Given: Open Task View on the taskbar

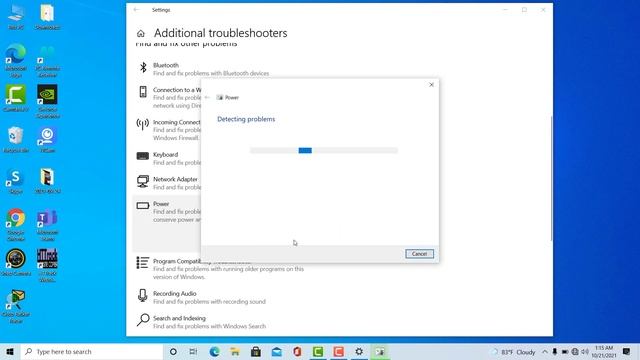Looking at the screenshot, I should pyautogui.click(x=193, y=351).
